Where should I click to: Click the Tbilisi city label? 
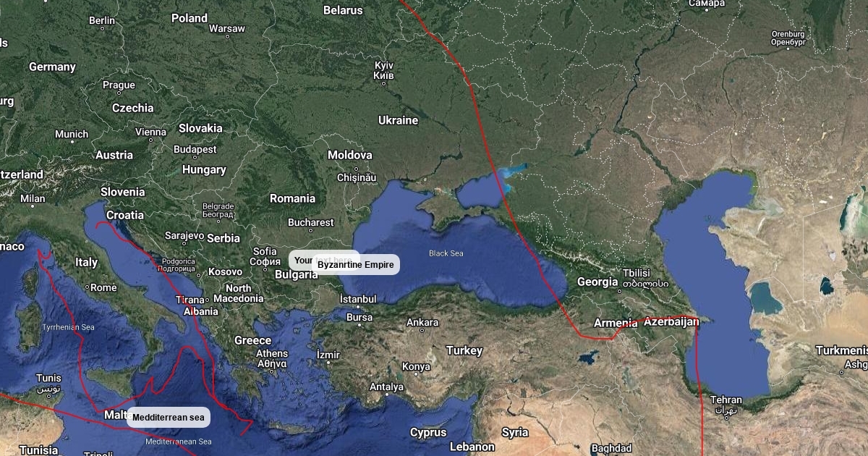pyautogui.click(x=637, y=273)
